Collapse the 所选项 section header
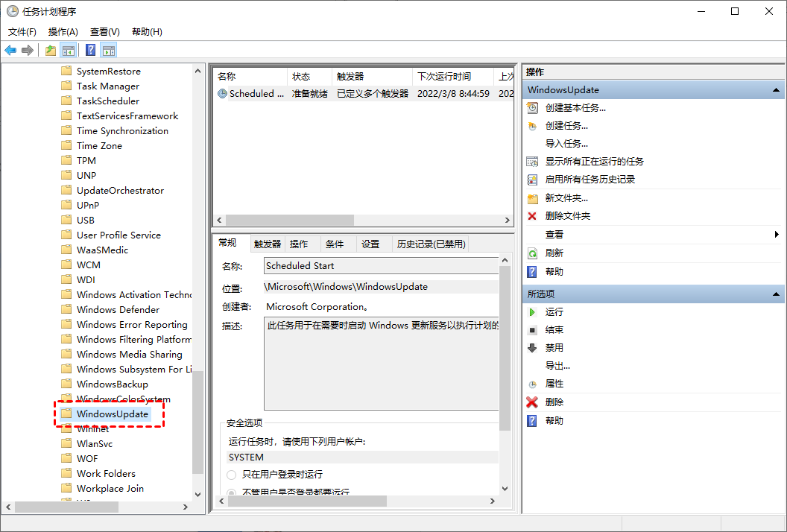The width and height of the screenshot is (787, 532). pos(776,294)
